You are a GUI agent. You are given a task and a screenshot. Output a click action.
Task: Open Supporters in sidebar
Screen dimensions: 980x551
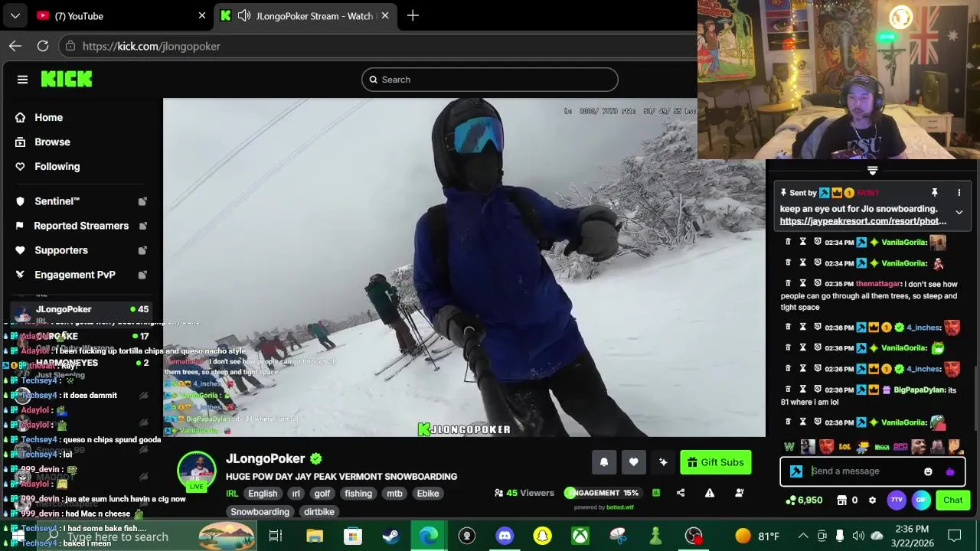coord(80,250)
